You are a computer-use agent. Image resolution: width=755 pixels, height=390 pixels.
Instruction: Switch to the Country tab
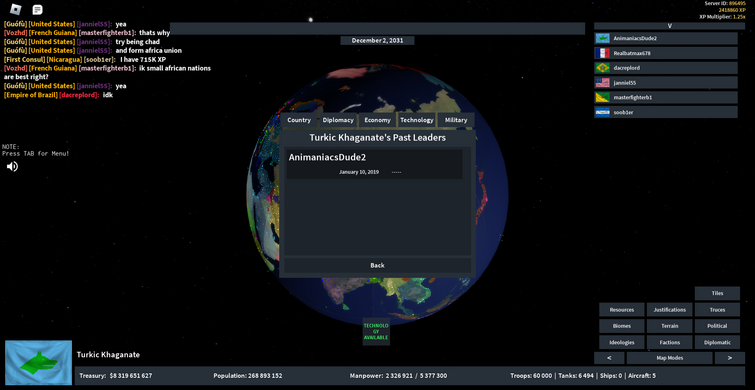[299, 120]
